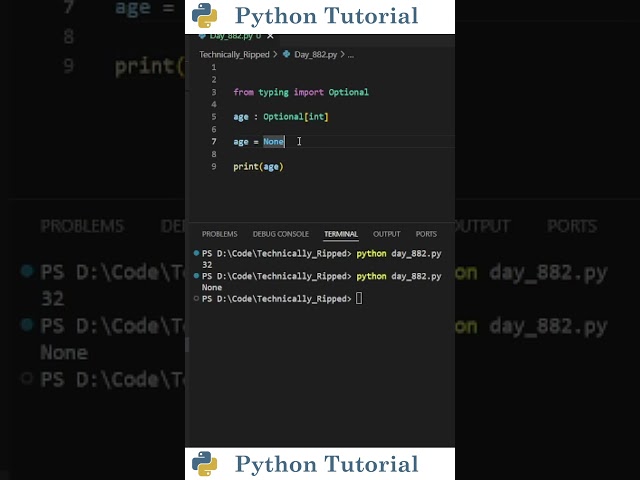Click the current prompt's hollow decoration circle
Viewport: 640px width, 480px height.
pos(196,298)
